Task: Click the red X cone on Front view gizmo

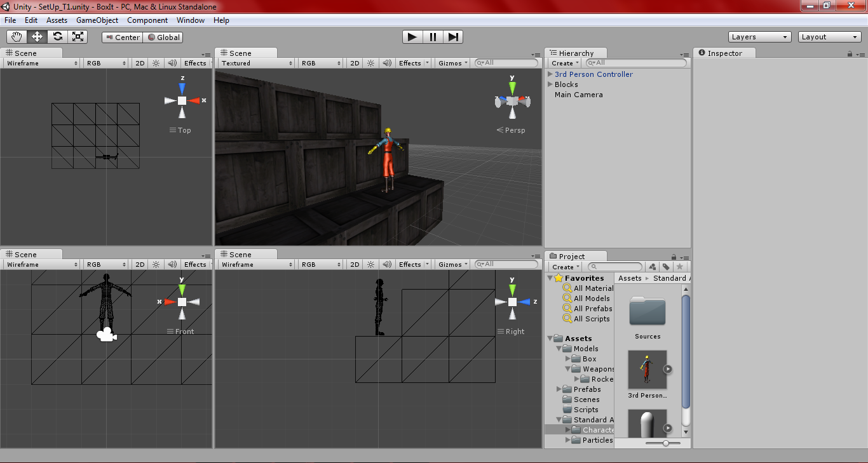Action: 170,302
